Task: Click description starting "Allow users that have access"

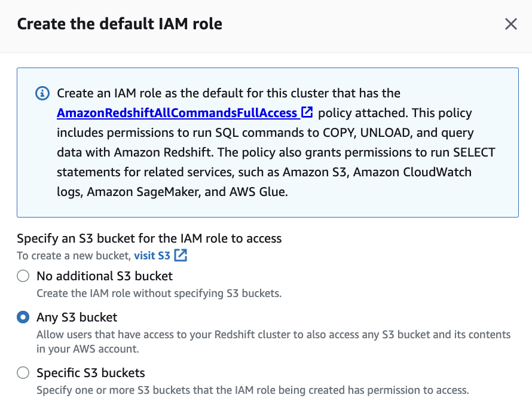Action: pyautogui.click(x=273, y=335)
